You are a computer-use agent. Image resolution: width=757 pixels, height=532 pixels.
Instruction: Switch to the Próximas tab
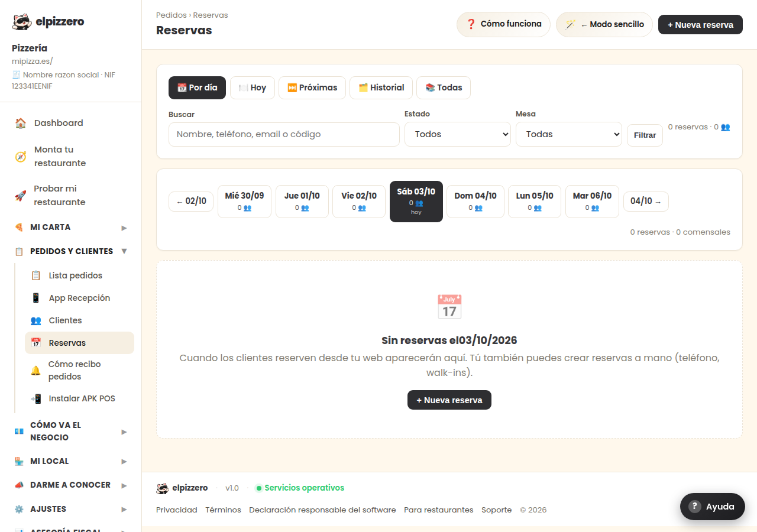[x=312, y=87]
